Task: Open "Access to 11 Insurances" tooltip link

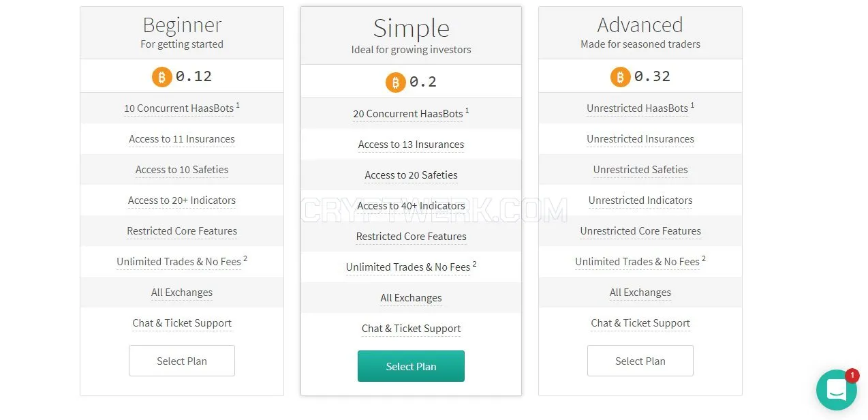Action: (x=182, y=139)
